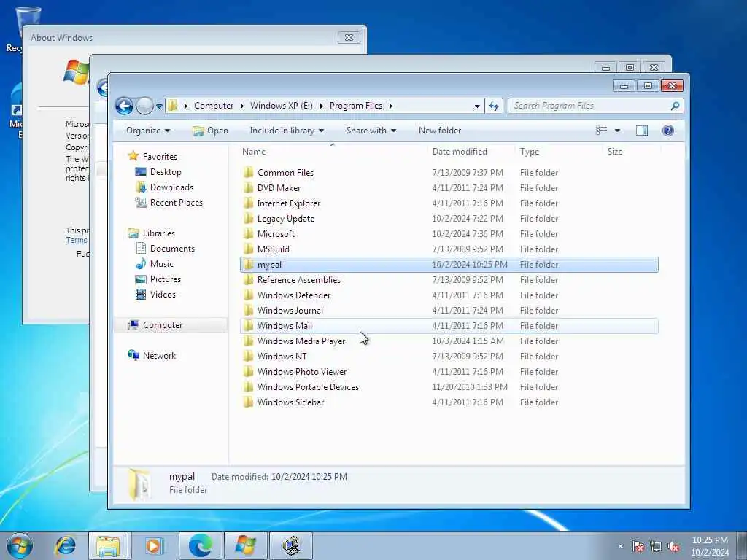The height and width of the screenshot is (560, 747).
Task: Open Downloads in the navigation pane
Action: [171, 187]
